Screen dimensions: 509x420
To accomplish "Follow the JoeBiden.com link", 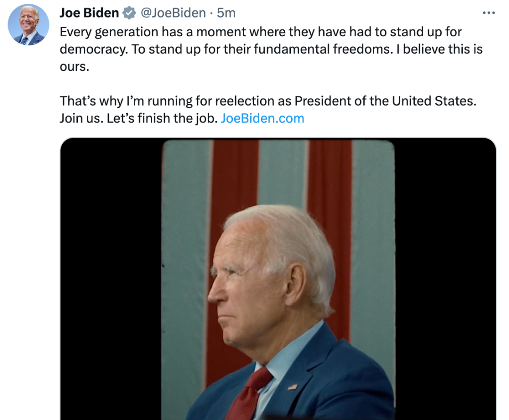I will tap(262, 118).
